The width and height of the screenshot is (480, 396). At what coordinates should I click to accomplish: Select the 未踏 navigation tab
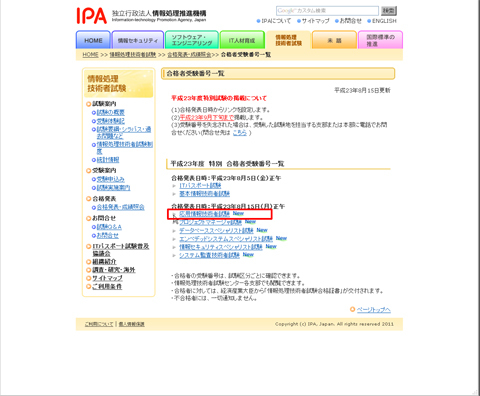coord(334,40)
